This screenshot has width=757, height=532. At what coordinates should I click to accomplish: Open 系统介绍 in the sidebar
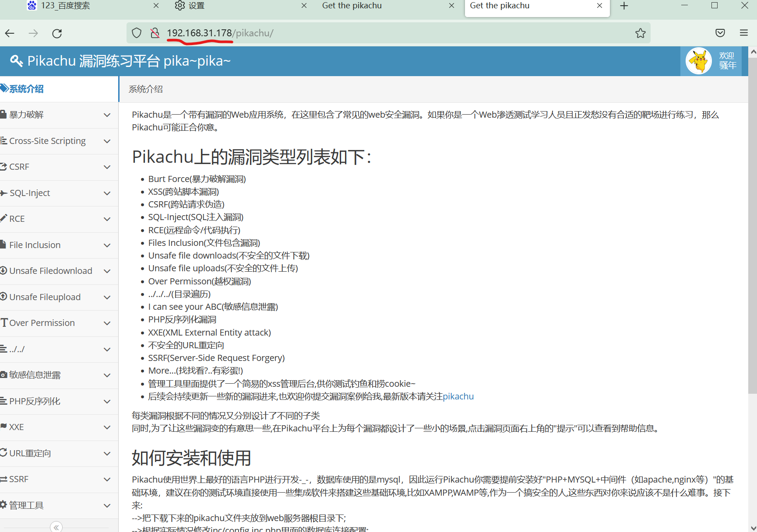point(59,89)
